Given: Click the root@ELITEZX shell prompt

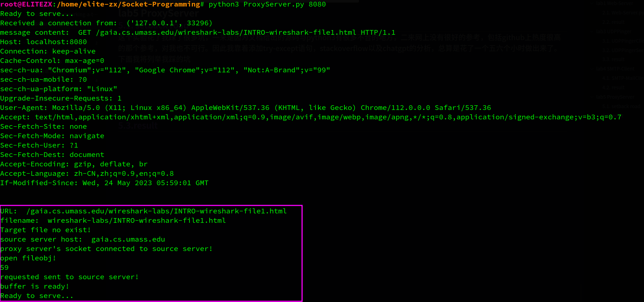Looking at the screenshot, I should click(x=26, y=4).
